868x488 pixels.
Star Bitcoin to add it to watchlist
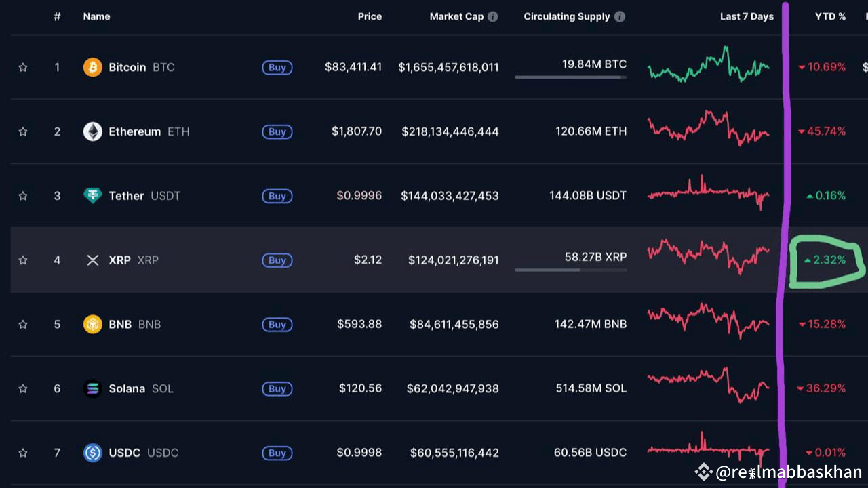click(x=22, y=67)
